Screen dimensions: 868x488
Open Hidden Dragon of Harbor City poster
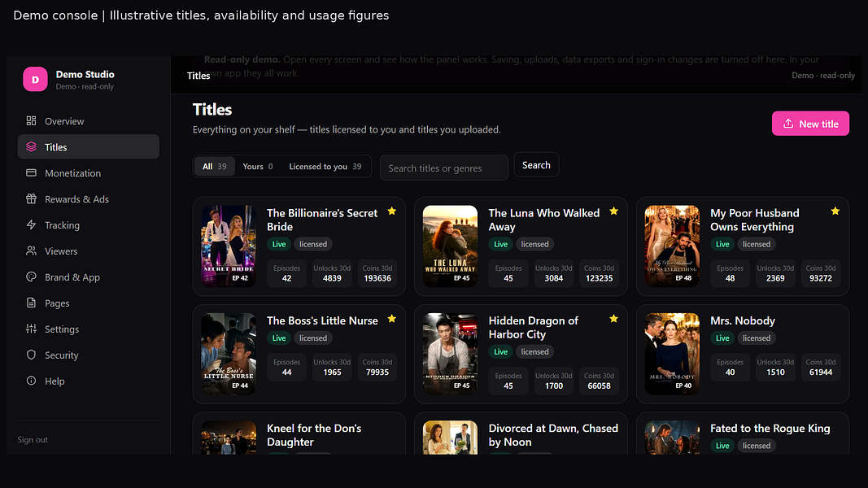tap(450, 354)
